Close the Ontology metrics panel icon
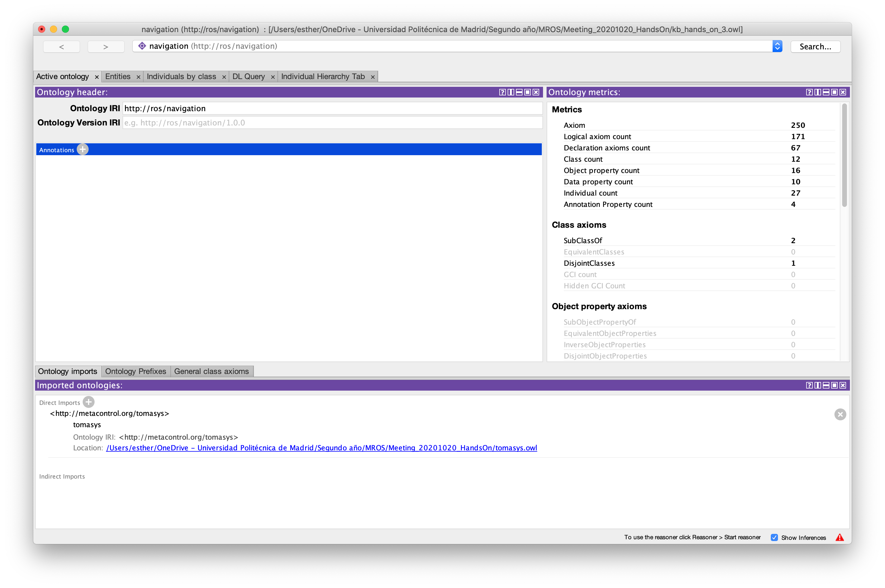 click(x=842, y=92)
